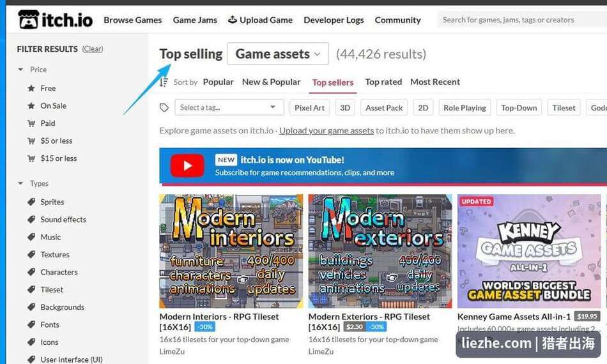607x364 pixels.
Task: Click tag icon next to Icons
Action: pos(31,342)
